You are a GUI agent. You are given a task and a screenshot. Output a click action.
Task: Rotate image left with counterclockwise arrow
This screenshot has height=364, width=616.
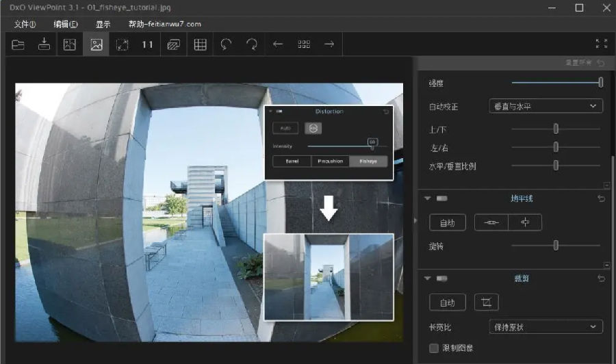click(x=226, y=44)
